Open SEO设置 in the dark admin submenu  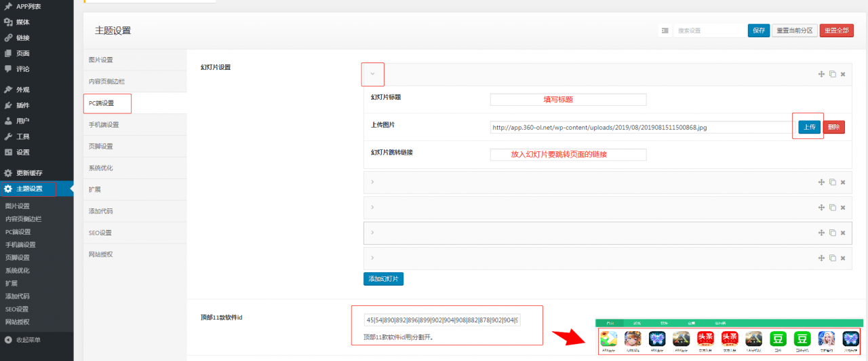[x=17, y=309]
